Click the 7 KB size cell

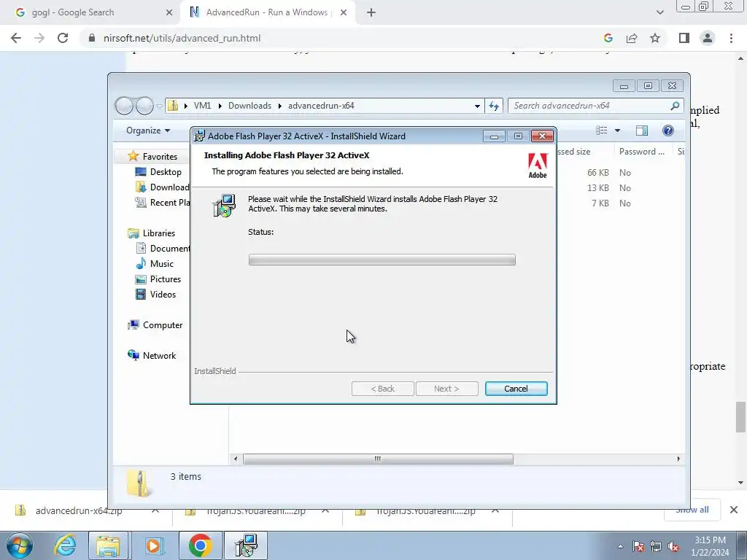600,203
